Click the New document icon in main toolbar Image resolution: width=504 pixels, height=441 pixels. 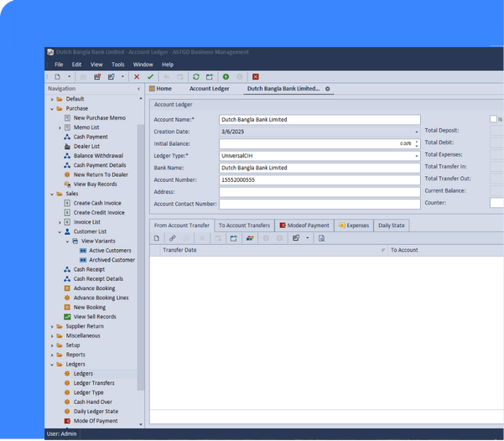click(58, 77)
